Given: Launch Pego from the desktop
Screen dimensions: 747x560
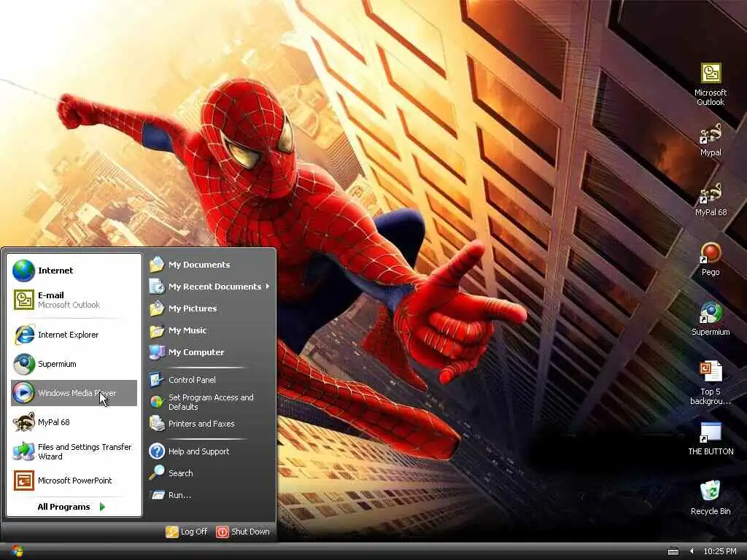Looking at the screenshot, I should [711, 259].
